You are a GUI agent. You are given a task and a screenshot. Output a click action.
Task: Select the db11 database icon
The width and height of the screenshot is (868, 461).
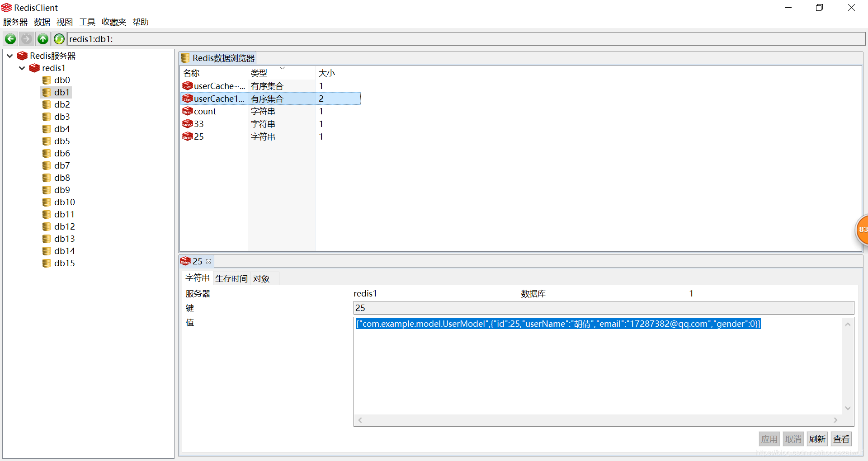click(47, 214)
